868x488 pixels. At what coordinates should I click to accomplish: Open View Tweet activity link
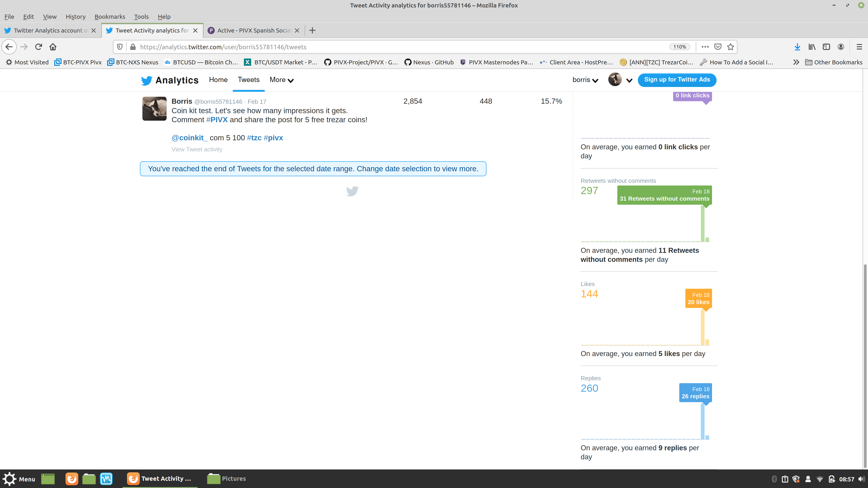click(x=197, y=149)
